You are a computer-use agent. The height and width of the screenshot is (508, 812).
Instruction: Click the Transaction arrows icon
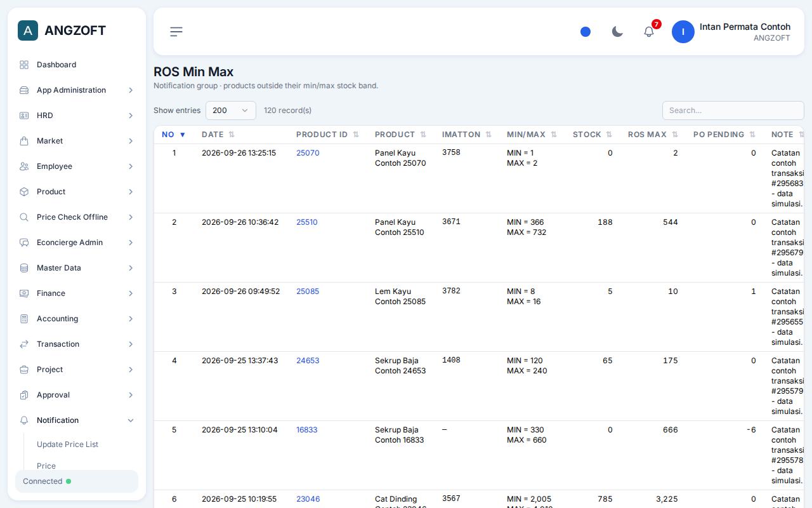click(x=24, y=344)
